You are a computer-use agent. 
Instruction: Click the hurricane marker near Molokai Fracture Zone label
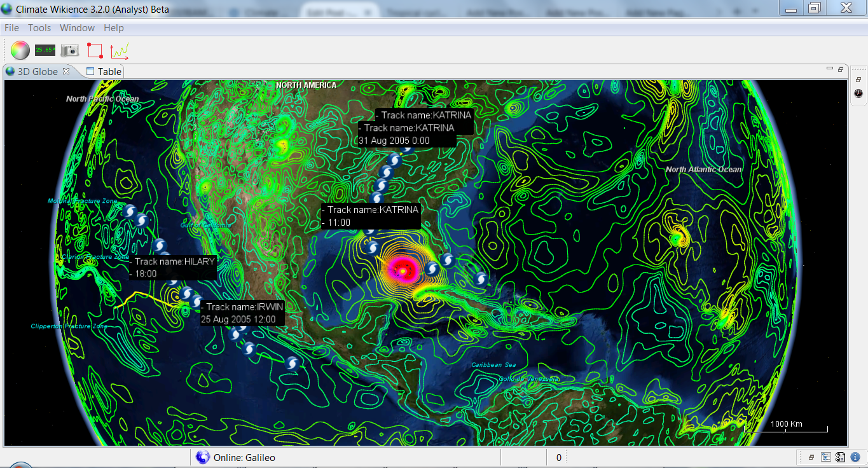coord(130,212)
